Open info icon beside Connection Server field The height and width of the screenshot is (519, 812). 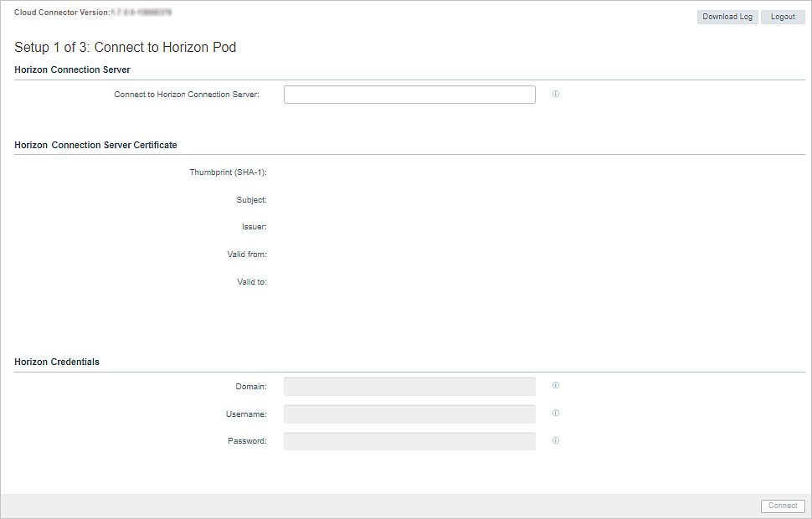pos(556,95)
